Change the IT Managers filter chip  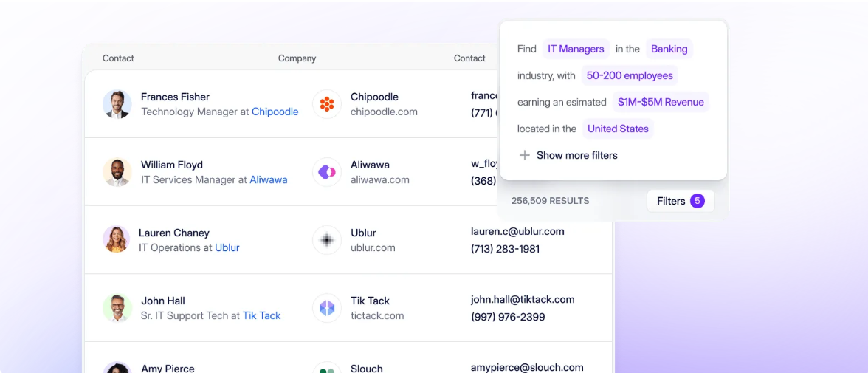[x=576, y=49]
